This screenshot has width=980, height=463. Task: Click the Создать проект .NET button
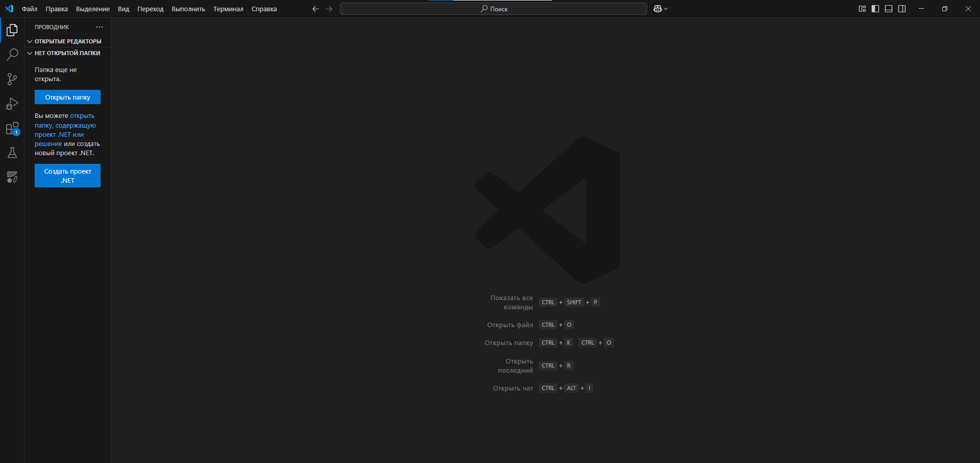click(x=67, y=176)
